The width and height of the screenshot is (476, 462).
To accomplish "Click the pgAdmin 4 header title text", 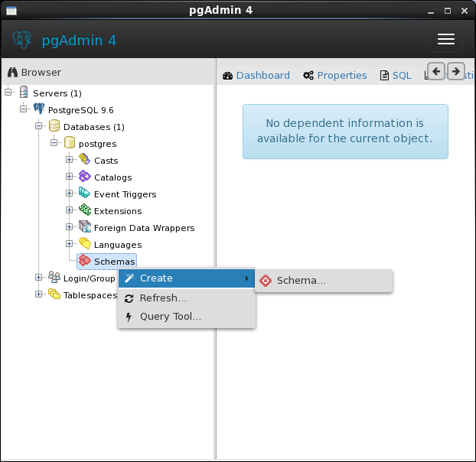I will tap(79, 41).
